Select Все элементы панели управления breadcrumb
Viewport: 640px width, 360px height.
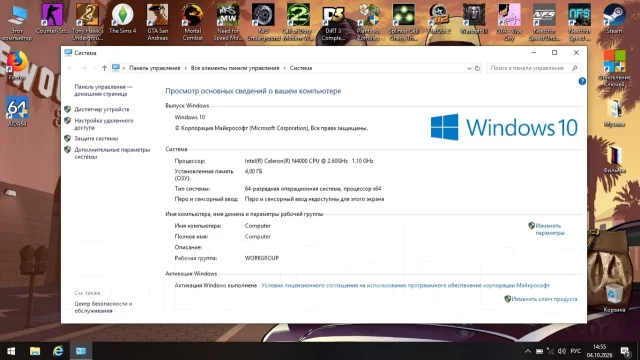235,68
